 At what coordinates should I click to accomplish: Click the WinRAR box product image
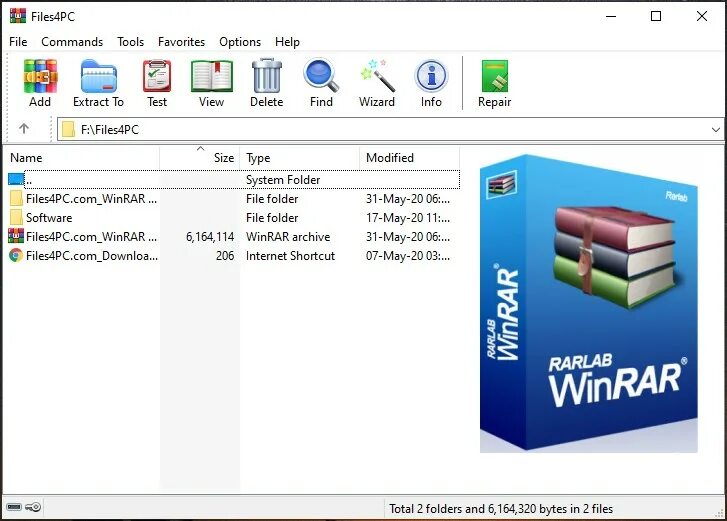[x=589, y=304]
